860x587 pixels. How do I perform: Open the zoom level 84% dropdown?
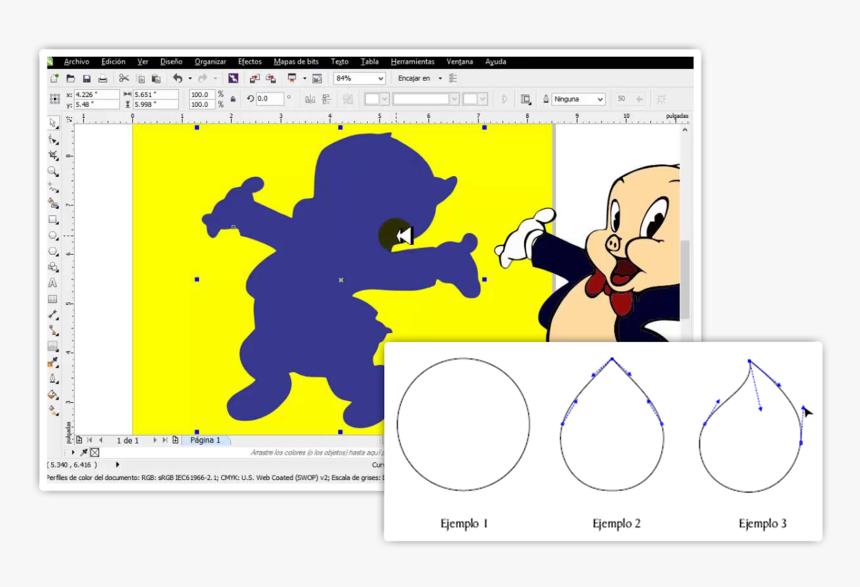coord(381,79)
